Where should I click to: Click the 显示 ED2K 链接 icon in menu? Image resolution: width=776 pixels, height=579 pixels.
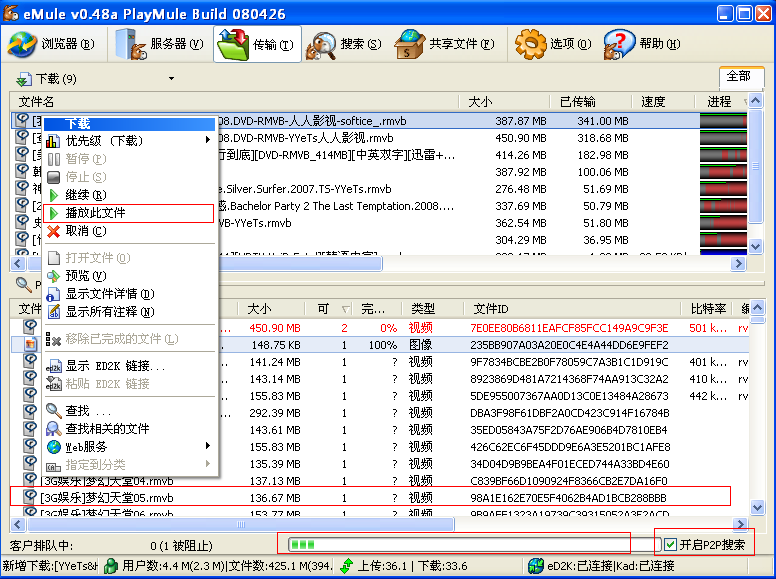tap(53, 366)
